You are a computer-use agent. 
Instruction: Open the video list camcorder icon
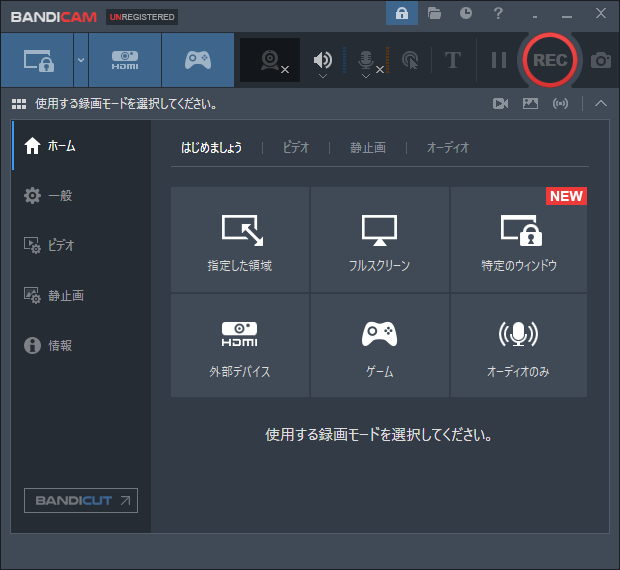pyautogui.click(x=501, y=104)
